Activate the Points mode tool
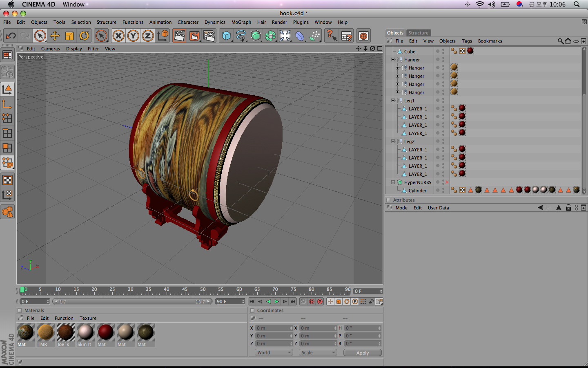Screen dimensions: 588x368 pyautogui.click(x=7, y=119)
